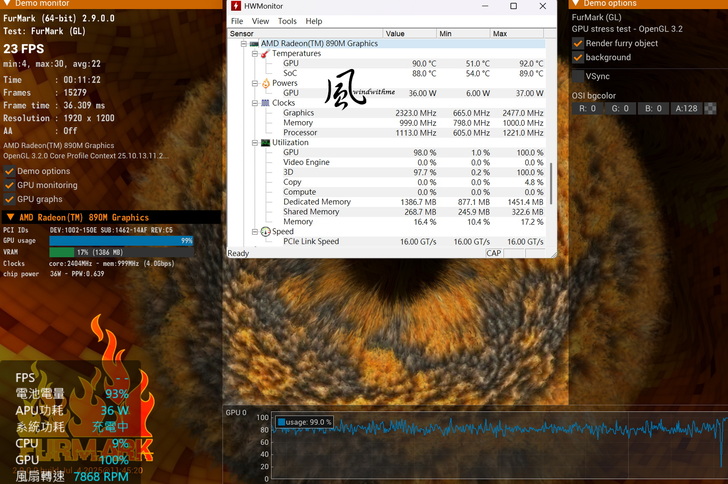Collapse the Utilization tree node
The height and width of the screenshot is (484, 728).
point(255,143)
